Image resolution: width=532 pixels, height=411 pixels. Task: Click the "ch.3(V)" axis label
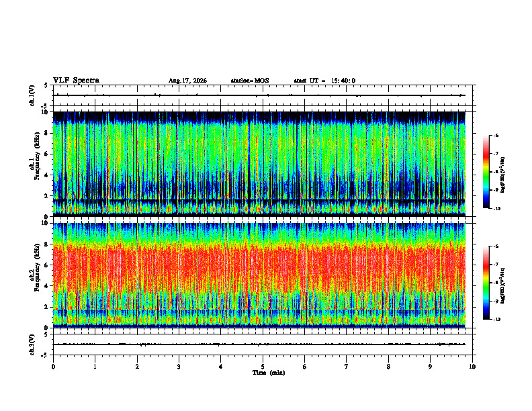[x=32, y=345]
